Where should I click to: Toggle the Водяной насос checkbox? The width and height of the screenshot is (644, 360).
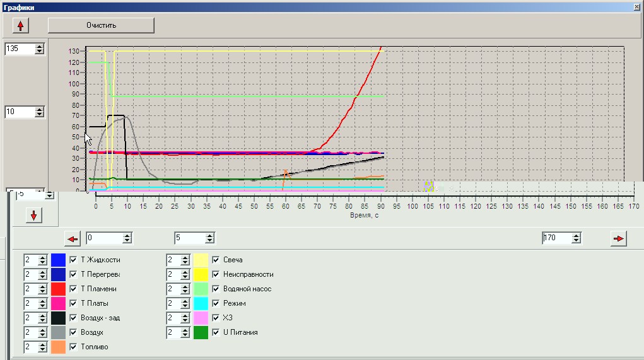tap(216, 289)
